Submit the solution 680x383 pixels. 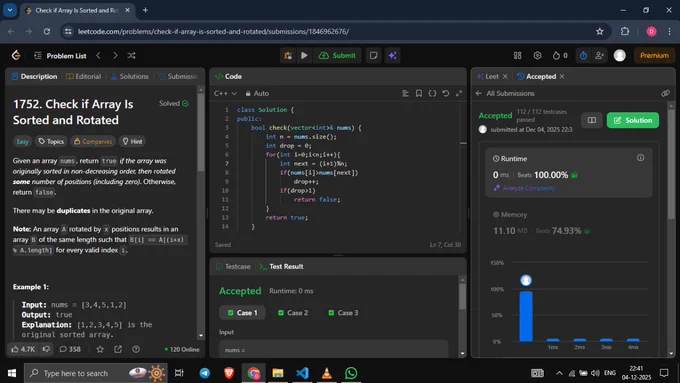tap(337, 56)
